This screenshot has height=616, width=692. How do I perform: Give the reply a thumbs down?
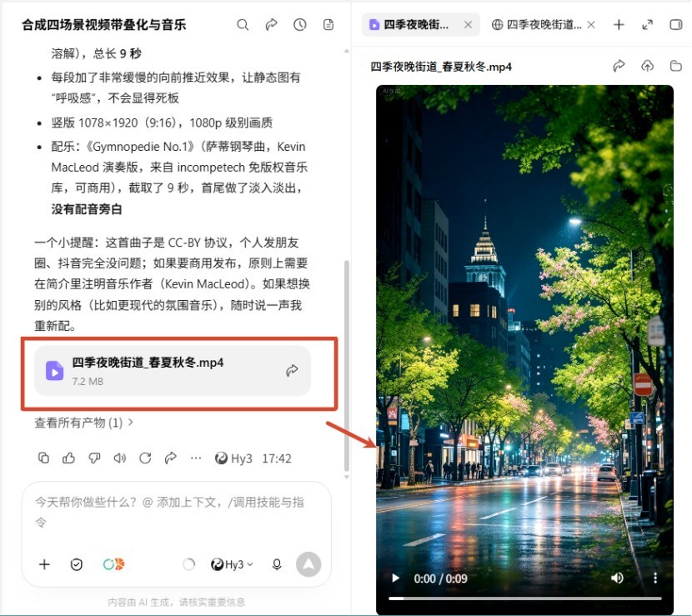pyautogui.click(x=94, y=458)
